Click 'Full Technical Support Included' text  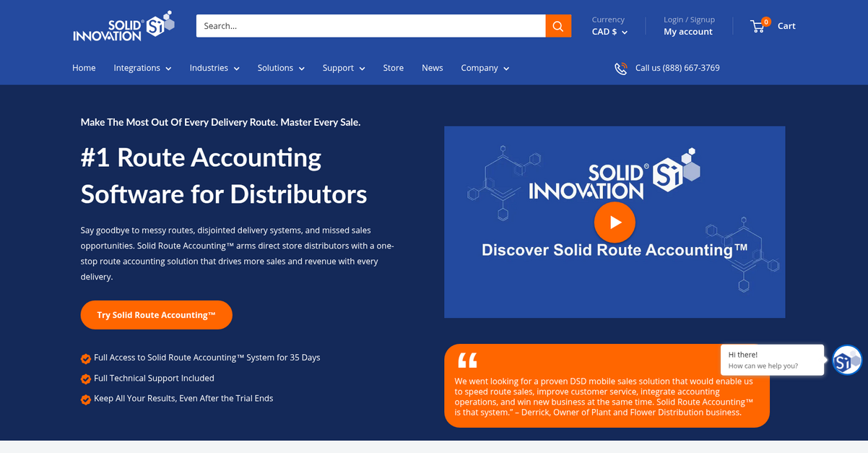click(154, 378)
